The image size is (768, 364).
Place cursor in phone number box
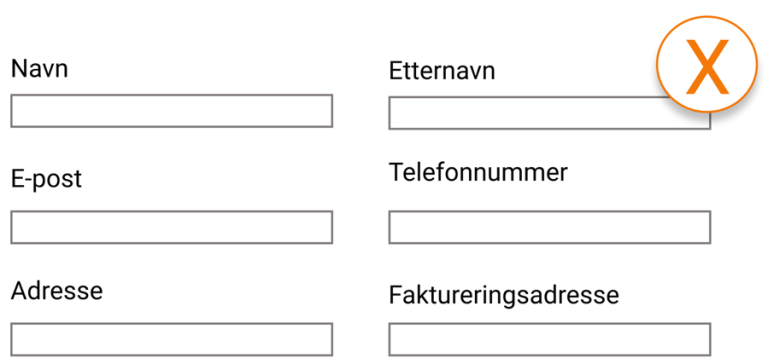pos(550,227)
